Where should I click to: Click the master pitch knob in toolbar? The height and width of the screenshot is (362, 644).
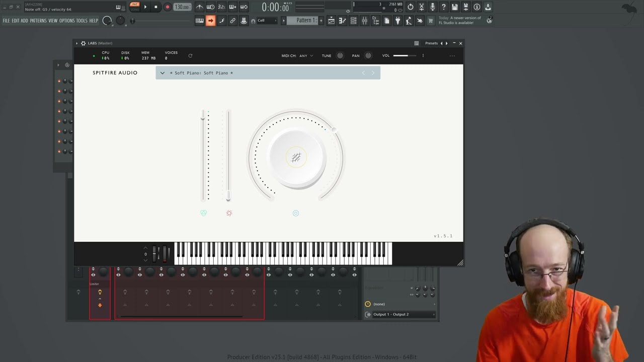click(x=120, y=21)
